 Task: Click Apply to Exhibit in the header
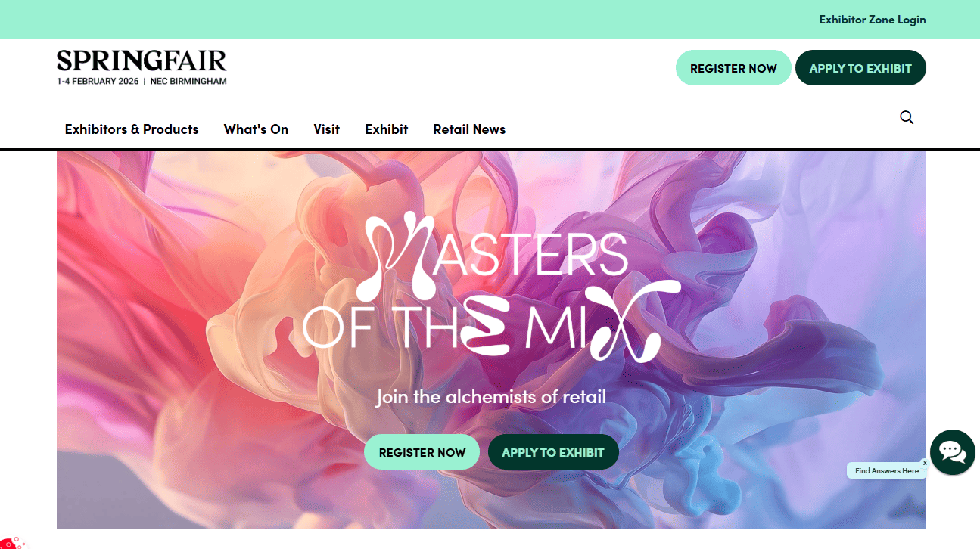coord(860,68)
